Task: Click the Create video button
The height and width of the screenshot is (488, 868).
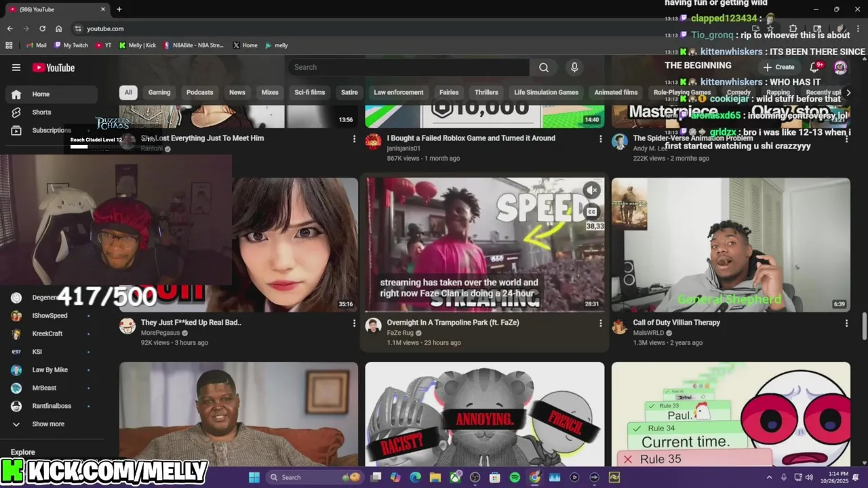Action: click(x=778, y=67)
